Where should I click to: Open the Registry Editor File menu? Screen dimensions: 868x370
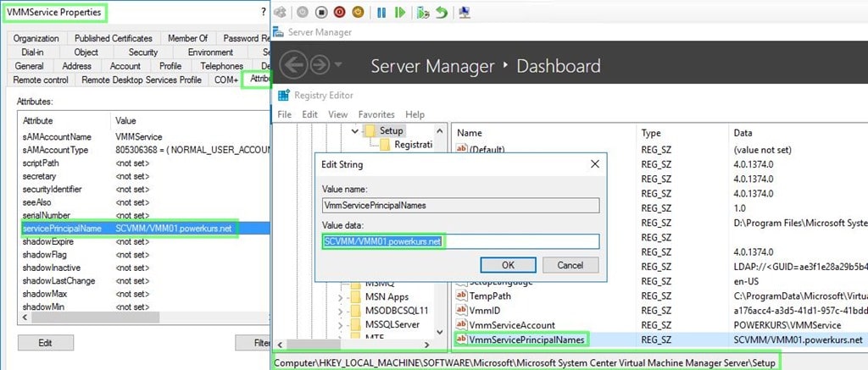point(285,114)
